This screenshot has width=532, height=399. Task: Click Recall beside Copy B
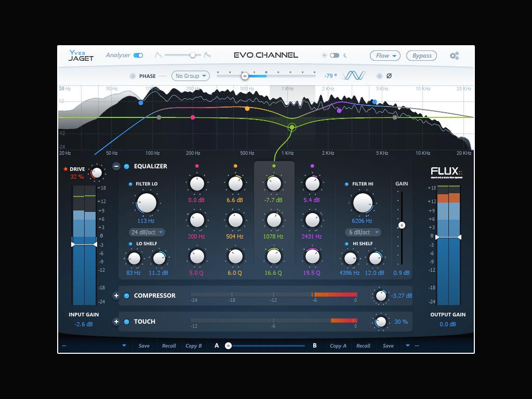tap(169, 345)
